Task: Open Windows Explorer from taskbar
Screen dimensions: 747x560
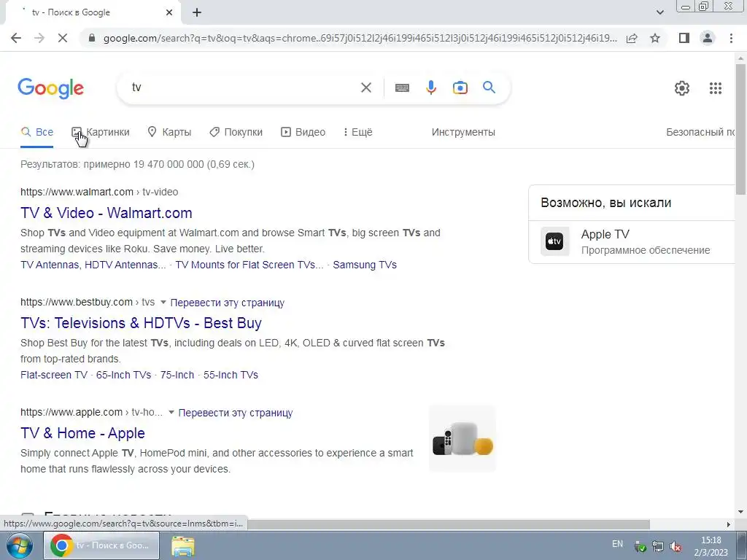Action: (x=183, y=545)
